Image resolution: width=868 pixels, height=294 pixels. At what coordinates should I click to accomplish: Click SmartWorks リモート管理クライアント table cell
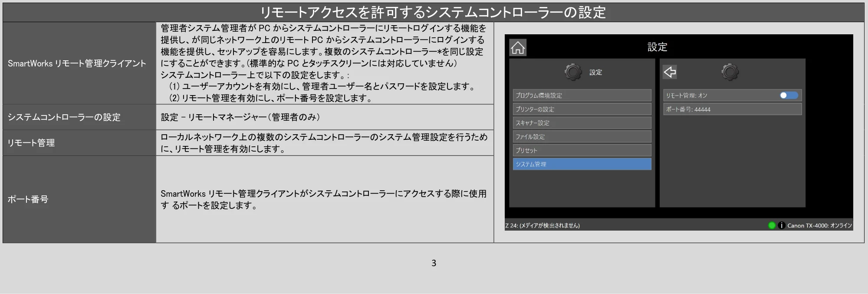click(79, 63)
